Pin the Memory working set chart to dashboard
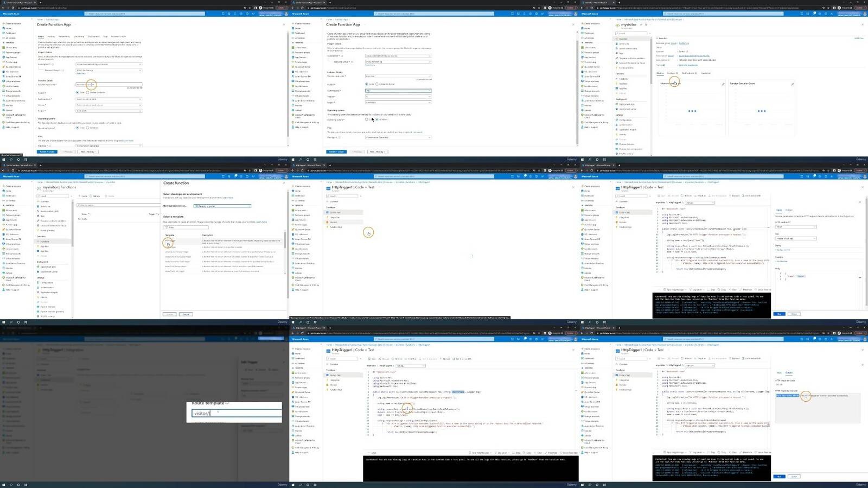The height and width of the screenshot is (488, 868). [723, 84]
